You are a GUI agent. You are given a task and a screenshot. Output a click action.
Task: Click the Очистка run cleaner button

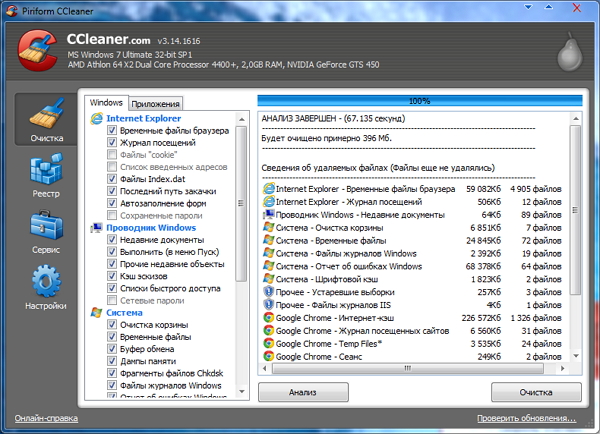point(536,392)
